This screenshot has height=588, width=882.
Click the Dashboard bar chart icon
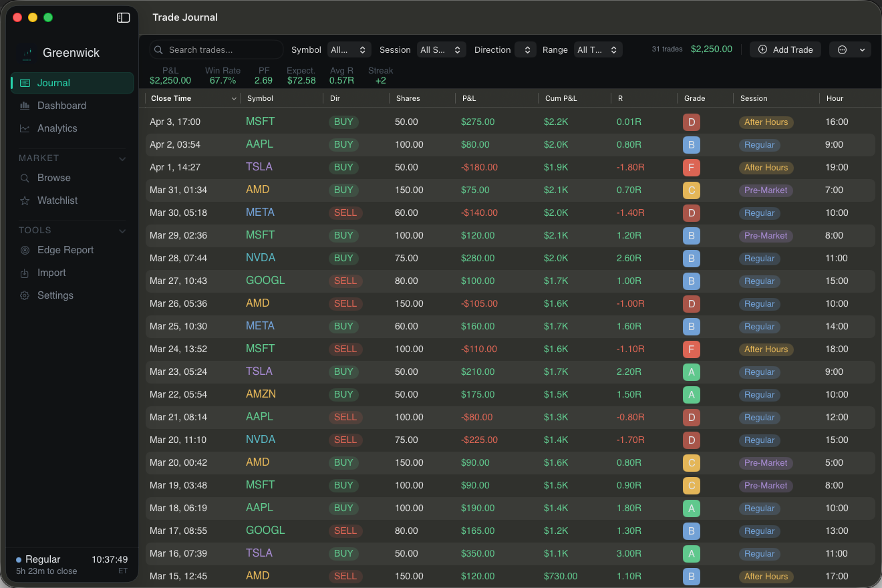click(25, 106)
